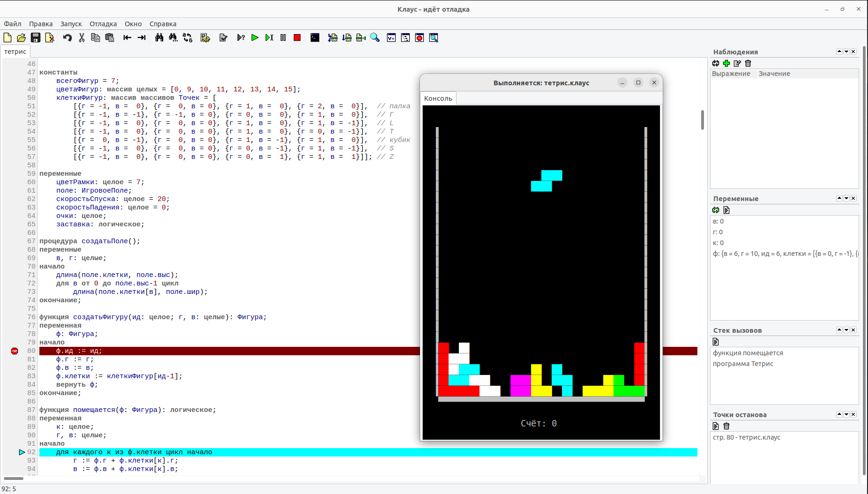Screen dimensions: 868x494
Task: Click the Cut scissors icon
Action: coord(82,38)
